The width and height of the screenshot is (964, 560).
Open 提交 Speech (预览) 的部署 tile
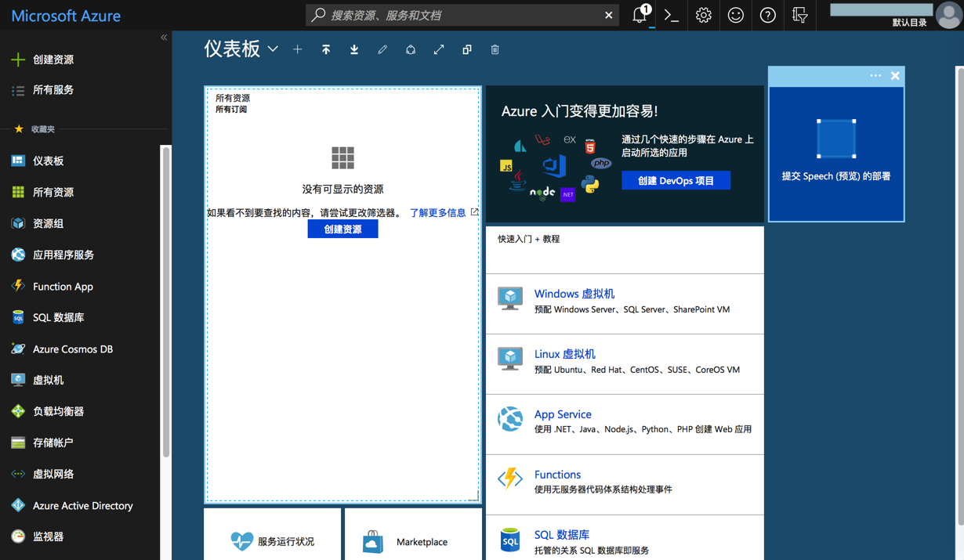(836, 154)
